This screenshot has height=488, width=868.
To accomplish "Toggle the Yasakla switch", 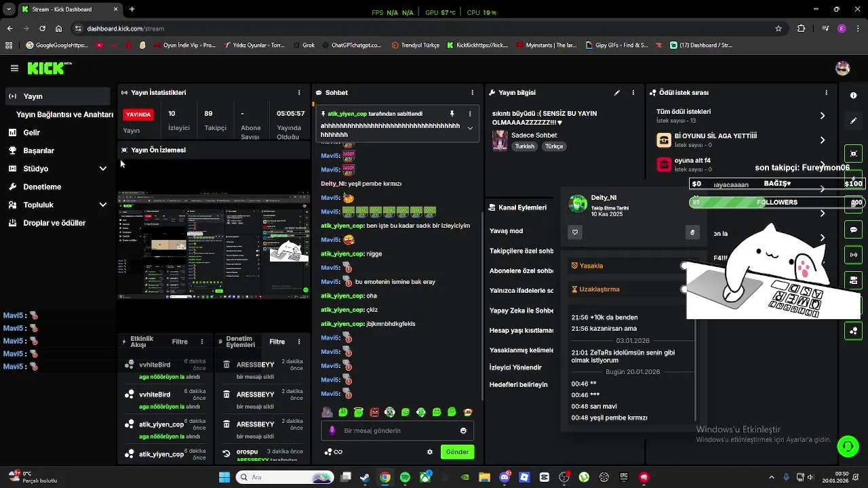I will 685,266.
